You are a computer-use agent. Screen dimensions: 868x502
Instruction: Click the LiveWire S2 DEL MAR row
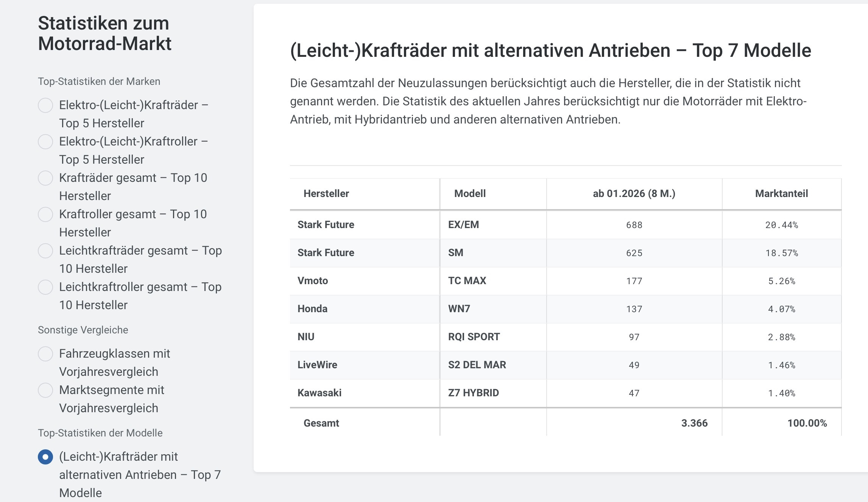566,365
